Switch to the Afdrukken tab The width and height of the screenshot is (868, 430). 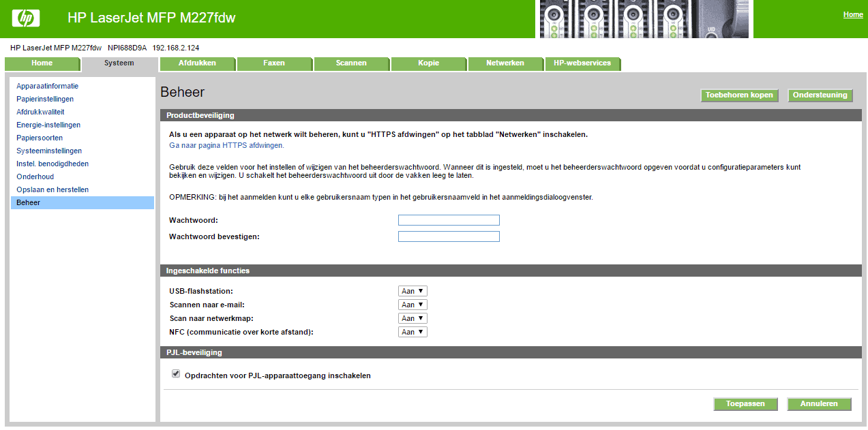197,63
